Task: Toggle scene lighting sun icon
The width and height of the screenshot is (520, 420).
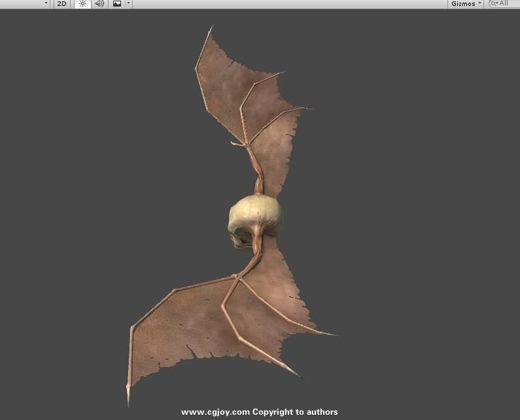Action: tap(82, 4)
